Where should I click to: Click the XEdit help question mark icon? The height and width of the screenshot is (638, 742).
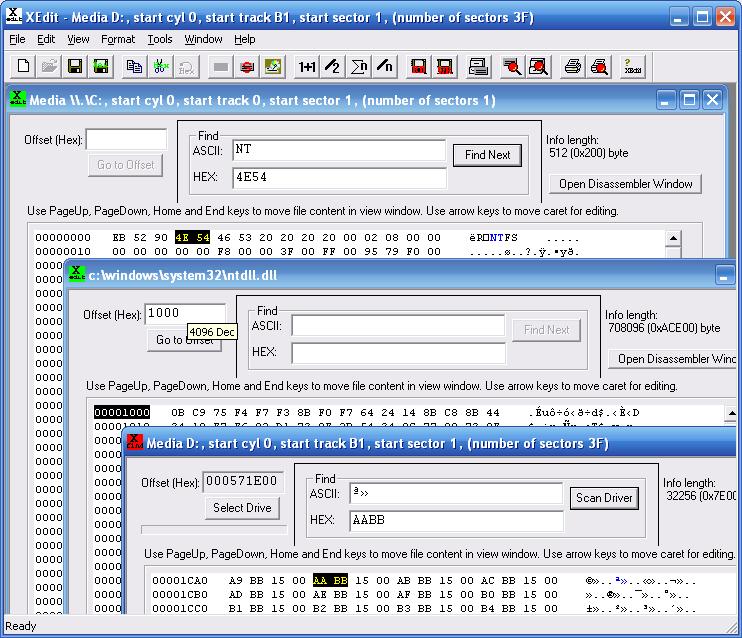pyautogui.click(x=632, y=67)
